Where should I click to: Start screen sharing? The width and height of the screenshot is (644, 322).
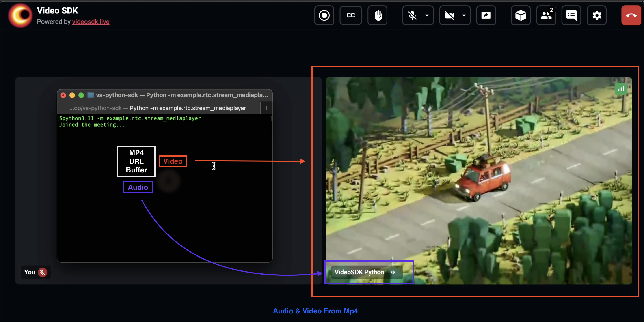(486, 15)
